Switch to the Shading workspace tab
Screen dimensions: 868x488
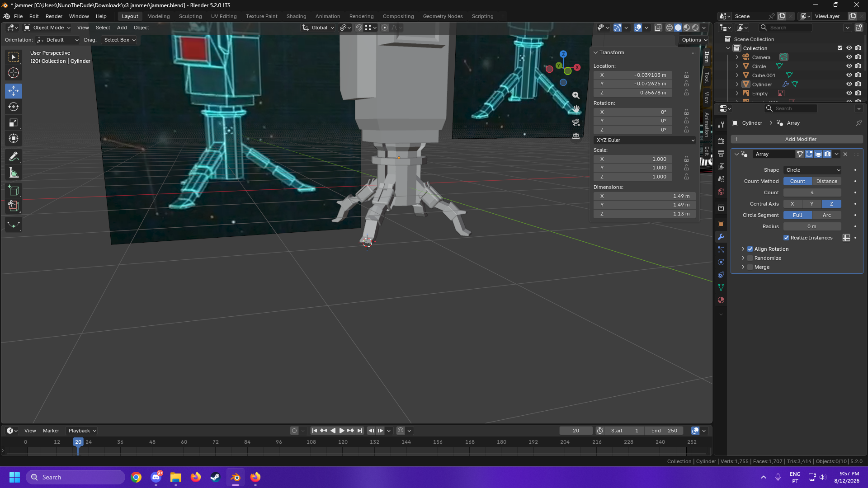pyautogui.click(x=296, y=16)
